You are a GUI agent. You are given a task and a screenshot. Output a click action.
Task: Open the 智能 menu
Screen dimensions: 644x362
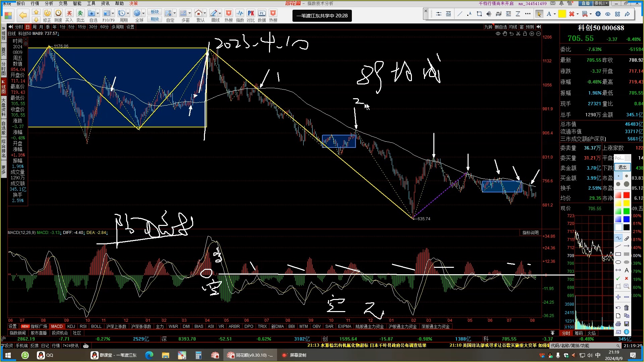pyautogui.click(x=77, y=3)
